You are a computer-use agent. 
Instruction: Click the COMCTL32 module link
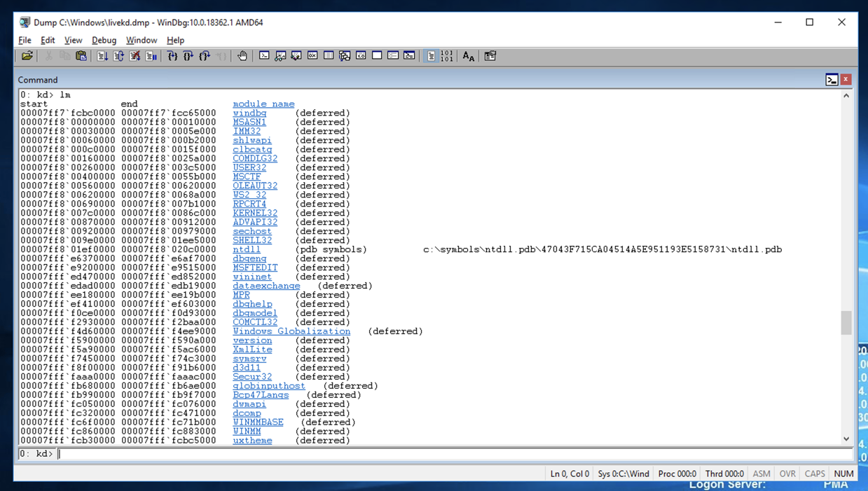point(255,322)
